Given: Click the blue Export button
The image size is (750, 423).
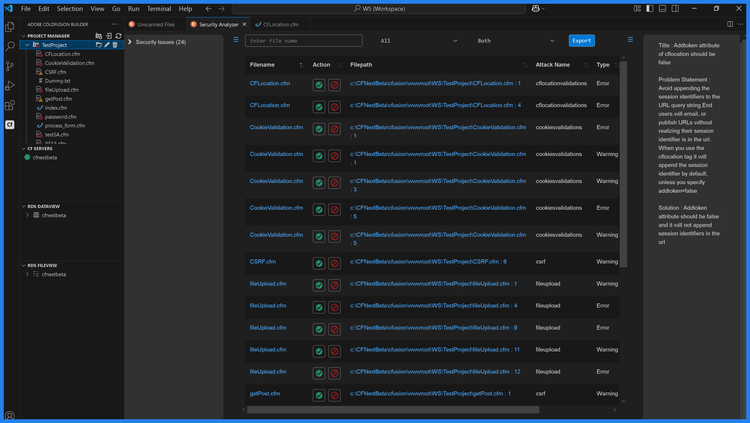Looking at the screenshot, I should (x=581, y=41).
